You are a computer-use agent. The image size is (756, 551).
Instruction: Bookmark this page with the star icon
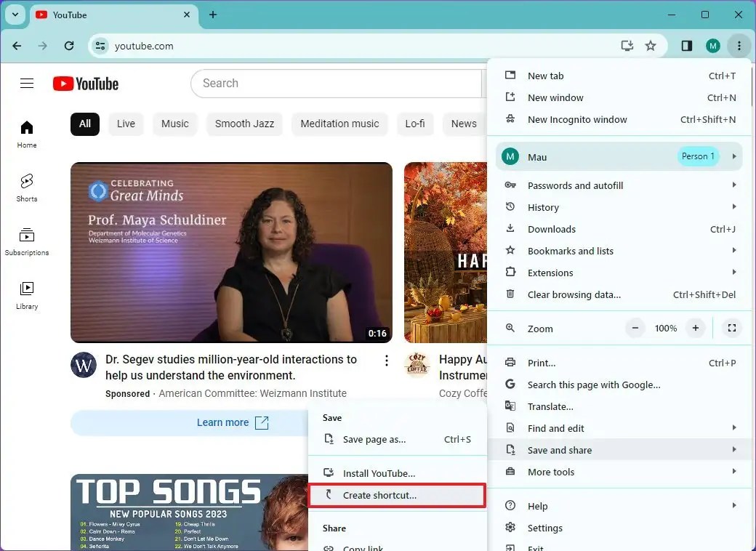pyautogui.click(x=651, y=45)
